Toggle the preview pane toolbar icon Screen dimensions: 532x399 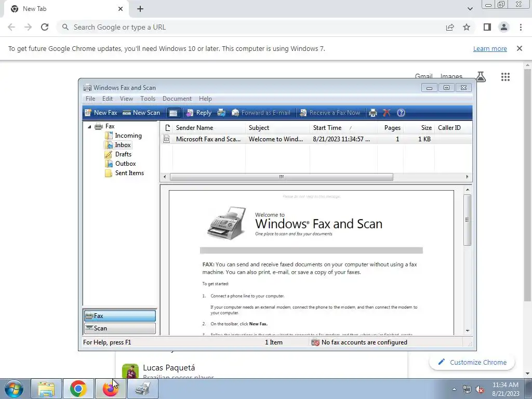173,113
